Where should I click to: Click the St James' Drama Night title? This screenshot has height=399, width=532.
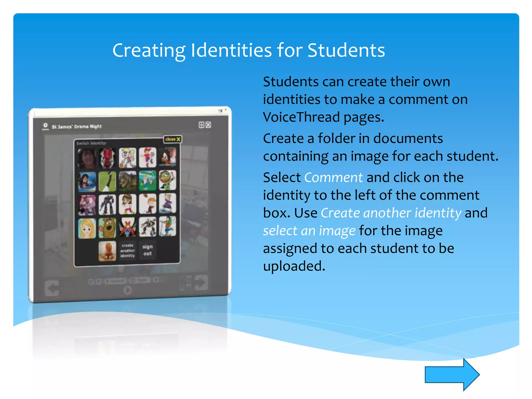(x=77, y=127)
